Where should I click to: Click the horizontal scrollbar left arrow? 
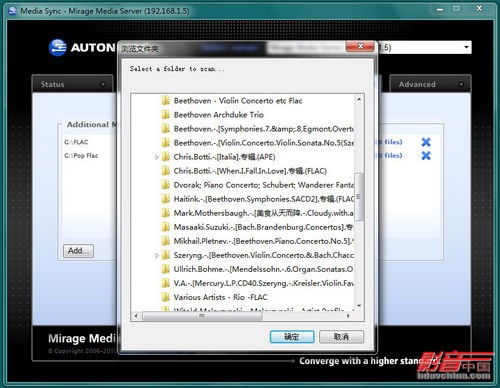[x=136, y=316]
